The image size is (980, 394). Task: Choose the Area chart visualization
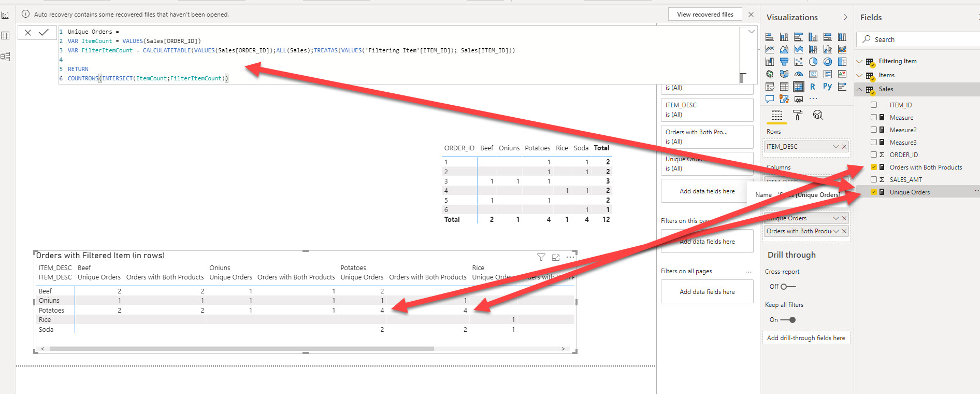(784, 49)
